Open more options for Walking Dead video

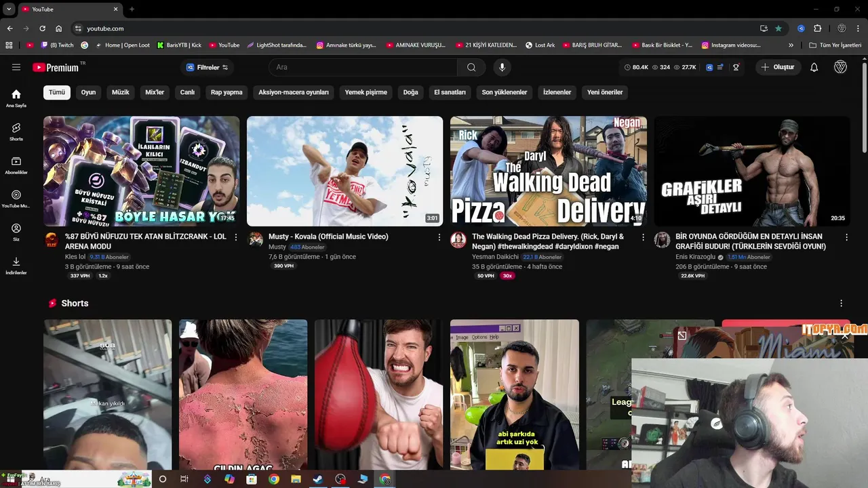click(x=643, y=237)
